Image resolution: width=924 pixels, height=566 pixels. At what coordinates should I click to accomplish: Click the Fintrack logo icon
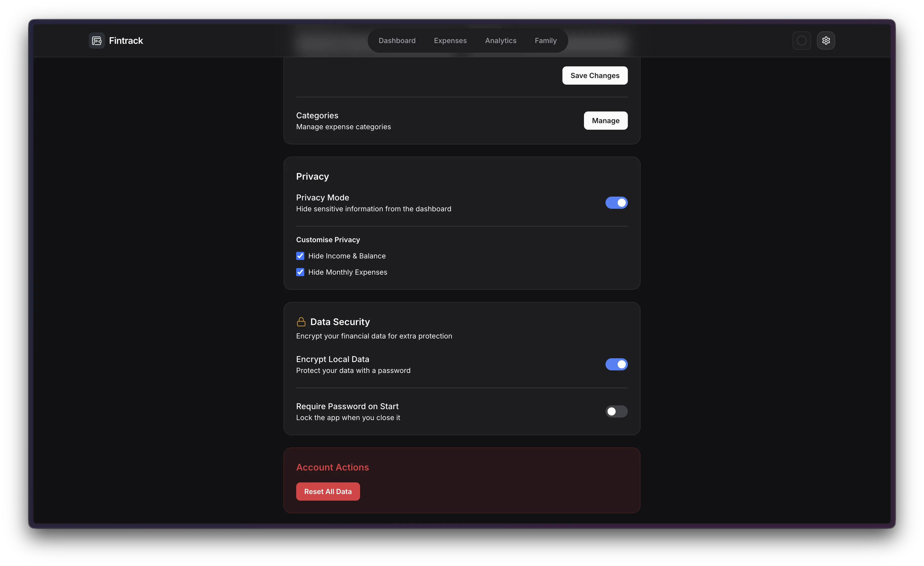97,41
